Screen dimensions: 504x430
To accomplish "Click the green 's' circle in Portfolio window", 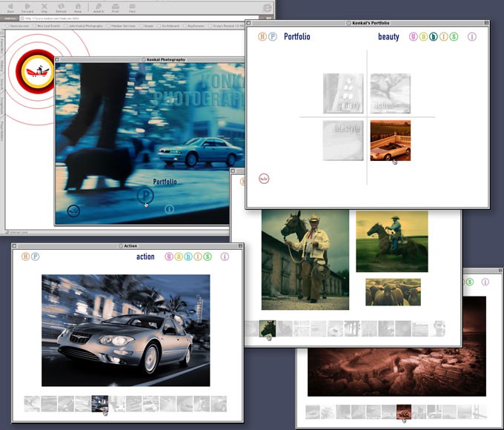I will pos(453,36).
